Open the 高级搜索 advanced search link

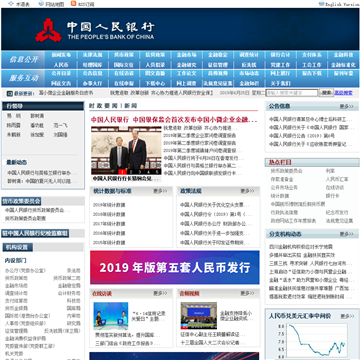343,93
